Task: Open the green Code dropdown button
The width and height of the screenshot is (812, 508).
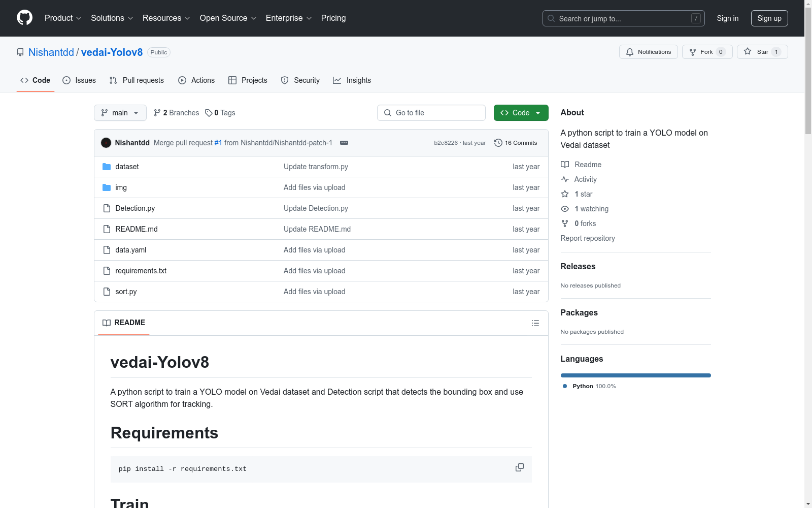Action: [521, 113]
